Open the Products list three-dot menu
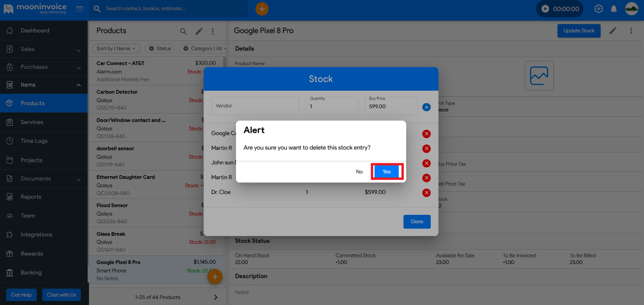The height and width of the screenshot is (305, 644). pyautogui.click(x=213, y=31)
